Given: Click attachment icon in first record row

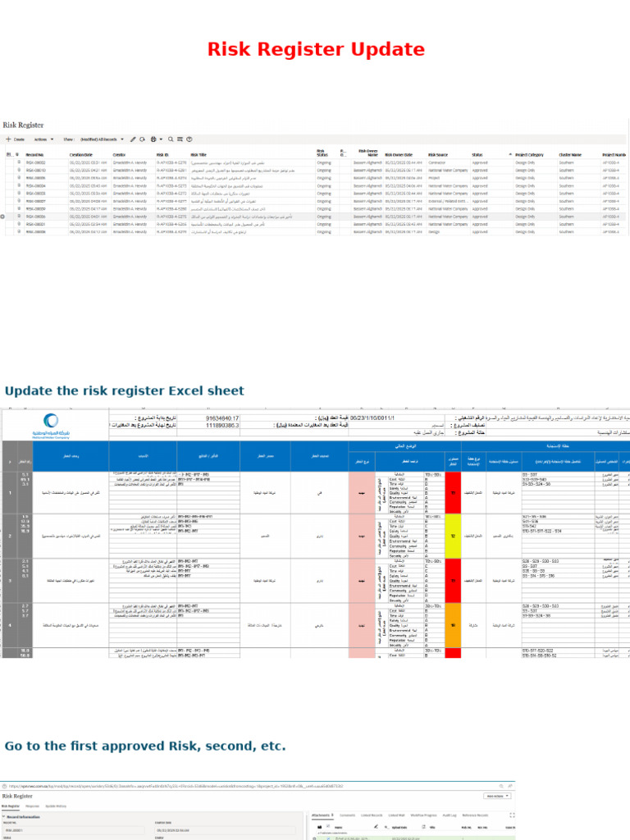Looking at the screenshot, I should pos(19,163).
